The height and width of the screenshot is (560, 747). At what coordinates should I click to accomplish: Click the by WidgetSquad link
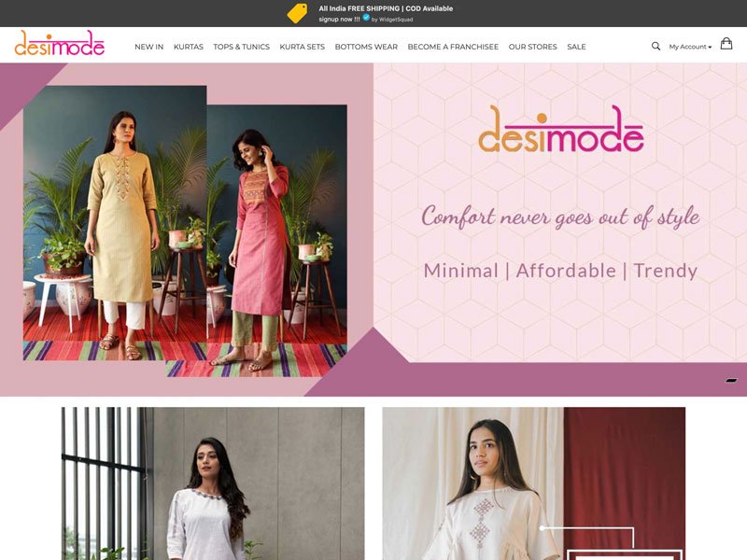(391, 20)
